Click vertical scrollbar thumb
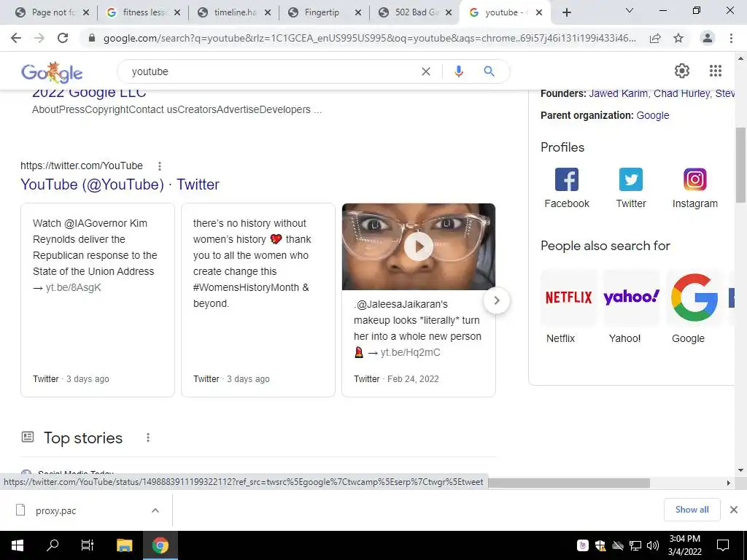Image resolution: width=747 pixels, height=560 pixels. click(x=740, y=165)
